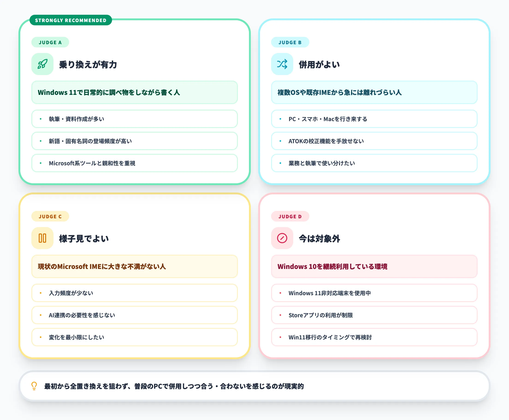The height and width of the screenshot is (420, 509).
Task: Click the JUDGE C badge in yellow card
Action: tap(50, 216)
